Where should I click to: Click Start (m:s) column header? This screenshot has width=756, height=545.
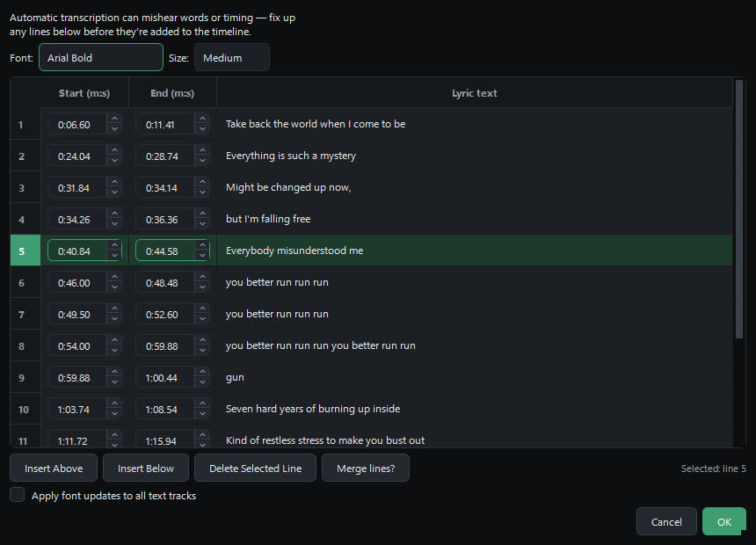tap(84, 93)
